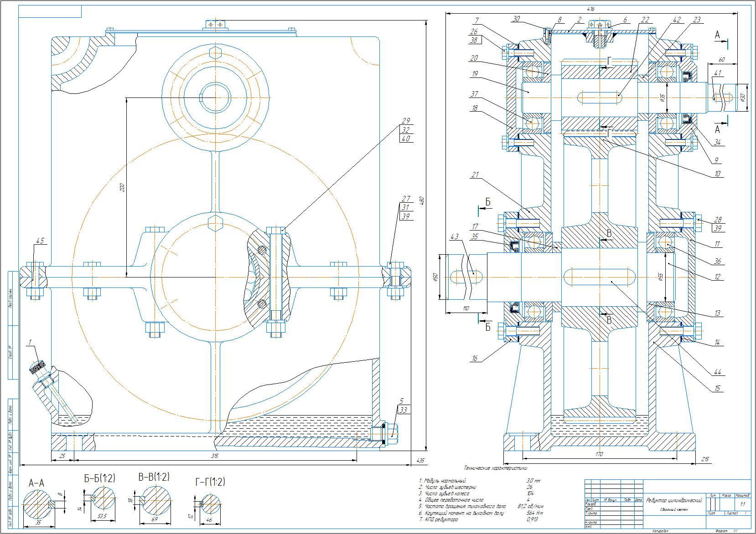Screen dimensions: 756x534
Task: Select the 'Редуктор цилиндрический' title block text
Action: point(674,501)
